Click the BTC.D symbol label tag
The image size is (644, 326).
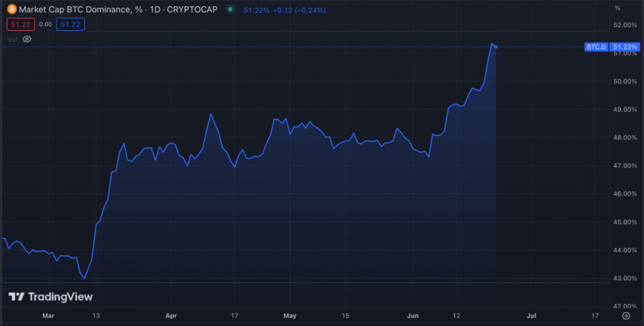(595, 47)
